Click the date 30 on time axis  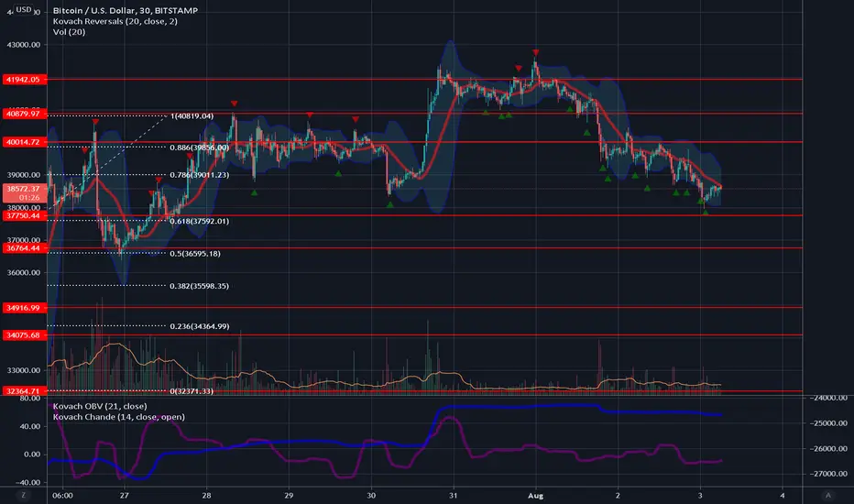coord(371,495)
